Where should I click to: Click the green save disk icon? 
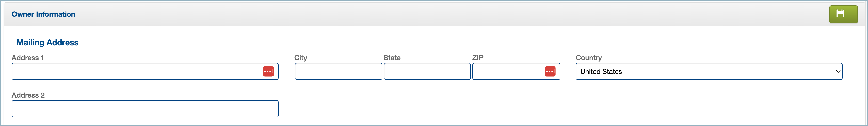(843, 14)
